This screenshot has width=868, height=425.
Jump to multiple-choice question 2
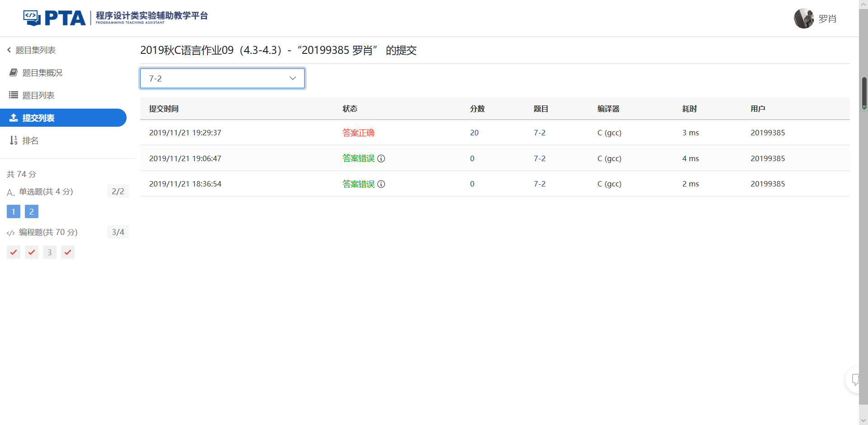[x=32, y=211]
